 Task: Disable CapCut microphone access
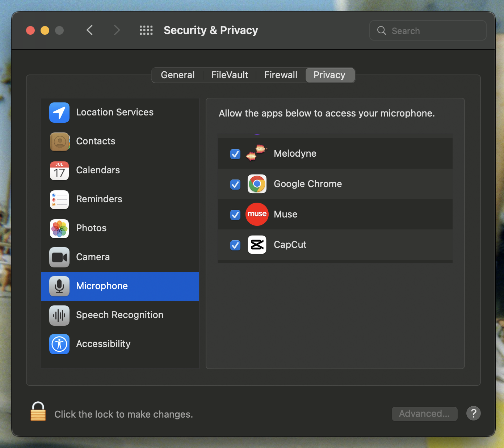coord(235,245)
